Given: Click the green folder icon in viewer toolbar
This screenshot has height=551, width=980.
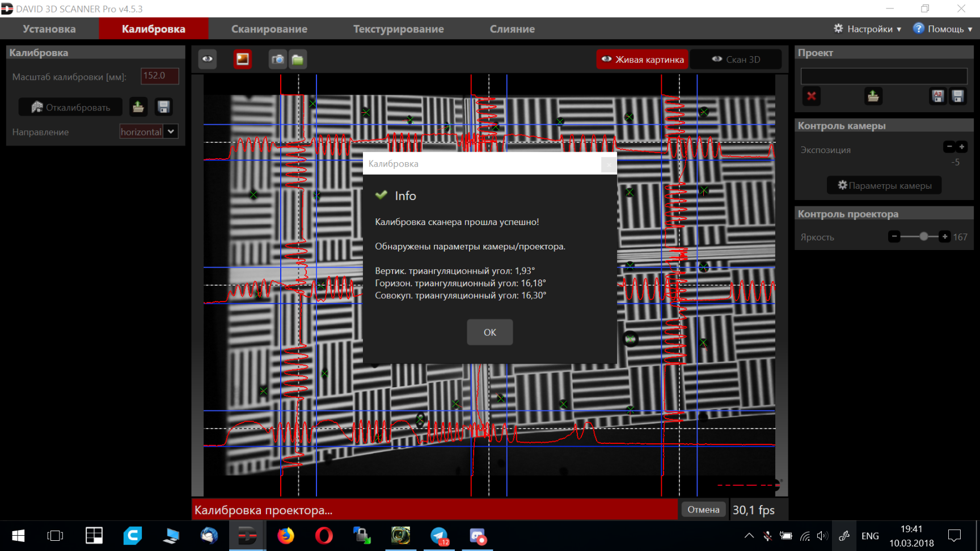Looking at the screenshot, I should point(298,60).
